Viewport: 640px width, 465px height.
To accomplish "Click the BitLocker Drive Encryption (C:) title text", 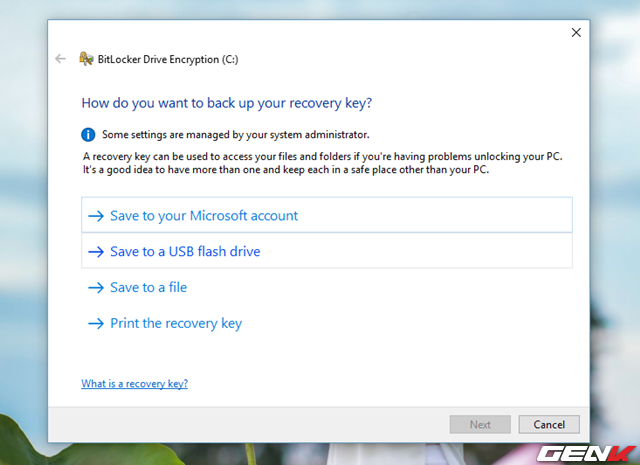I will pyautogui.click(x=168, y=60).
